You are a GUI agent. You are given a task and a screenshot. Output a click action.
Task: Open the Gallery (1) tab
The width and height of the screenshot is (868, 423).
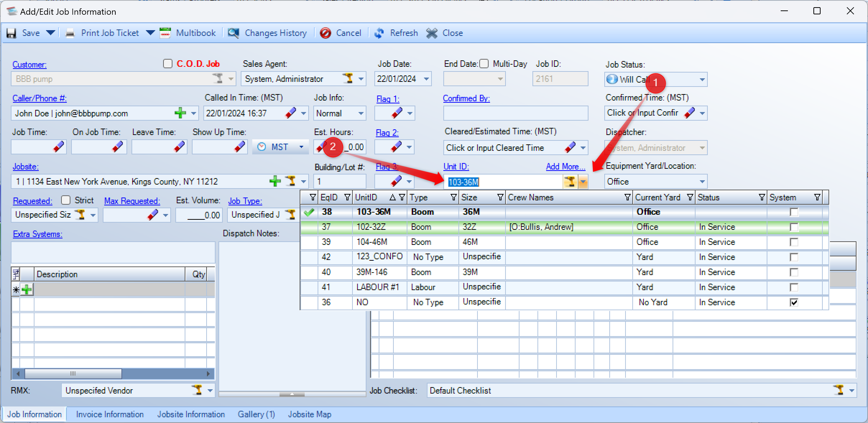click(256, 414)
